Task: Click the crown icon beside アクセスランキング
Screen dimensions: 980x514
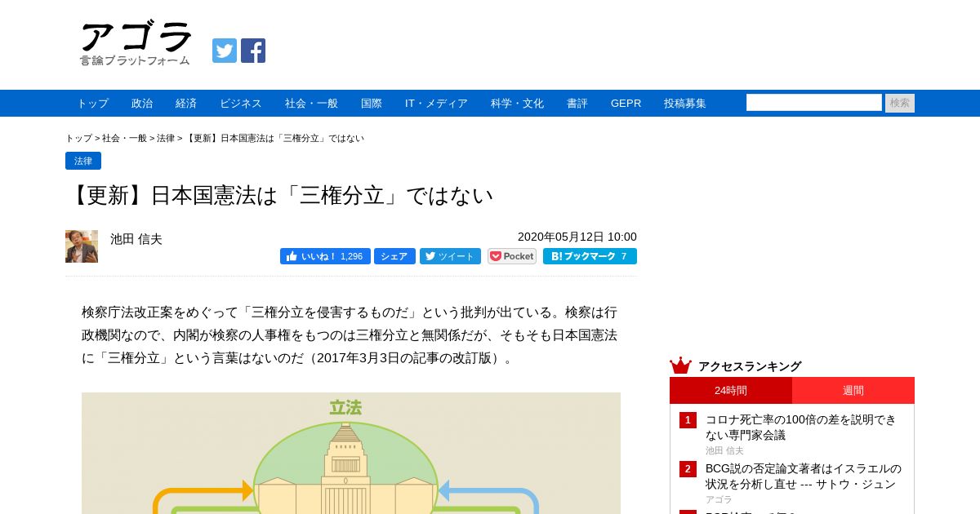Action: [680, 366]
